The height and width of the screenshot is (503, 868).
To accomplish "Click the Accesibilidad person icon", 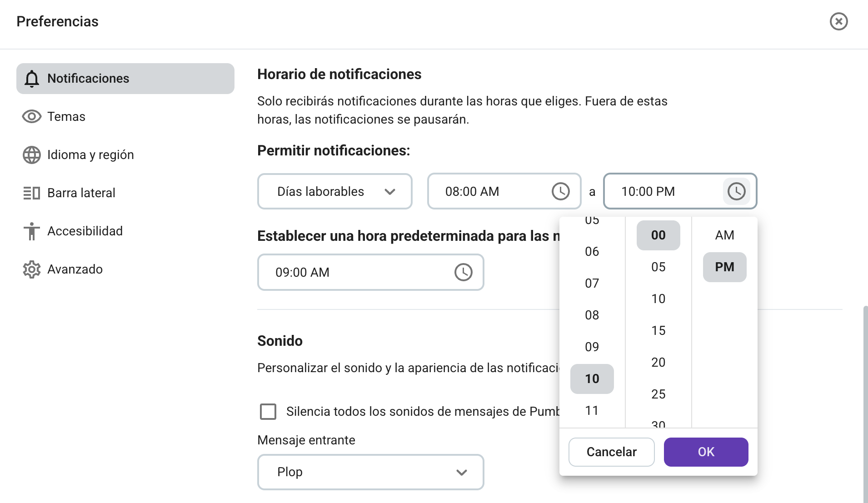I will tap(31, 231).
